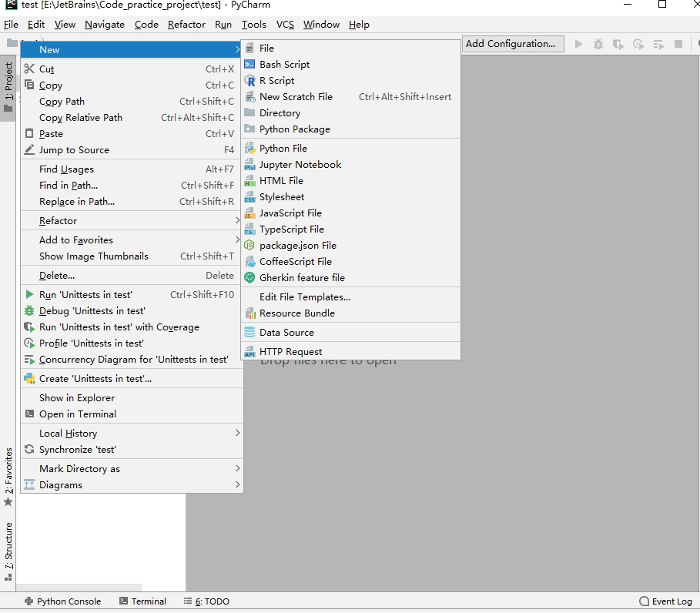This screenshot has width=700, height=613.
Task: Switch to the Python Console tab
Action: [62, 601]
